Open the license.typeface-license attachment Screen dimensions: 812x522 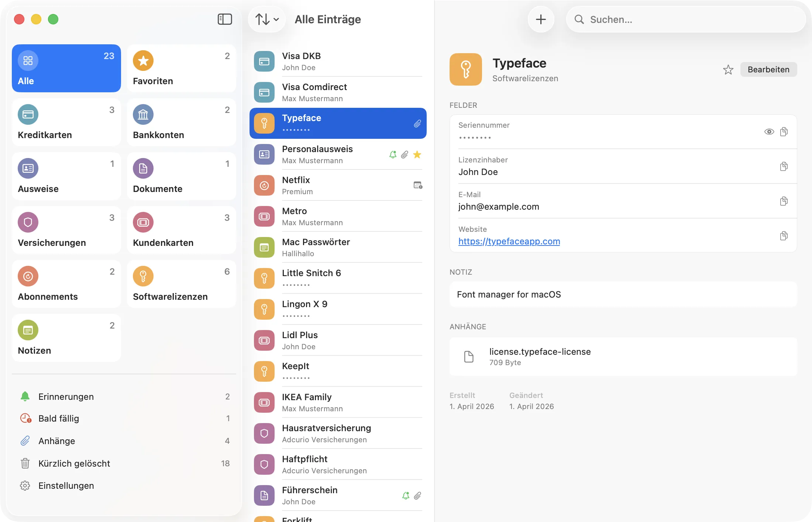click(540, 357)
